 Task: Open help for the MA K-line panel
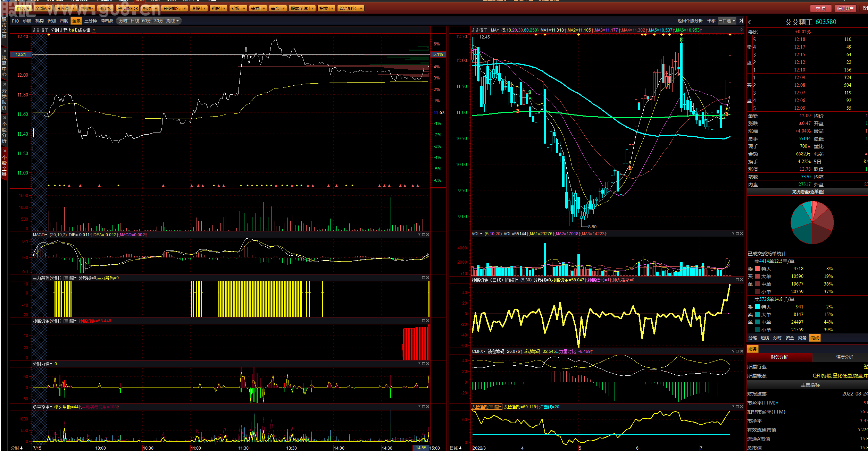click(x=742, y=30)
